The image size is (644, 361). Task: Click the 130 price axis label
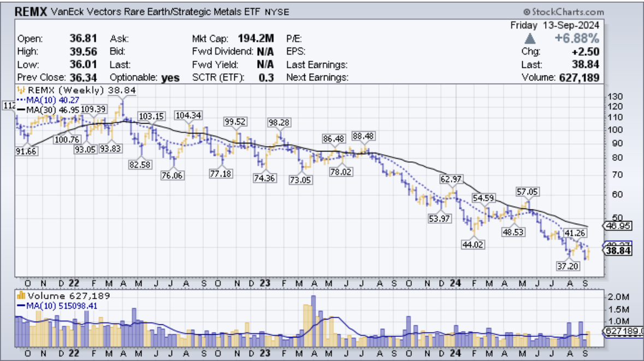[615, 97]
